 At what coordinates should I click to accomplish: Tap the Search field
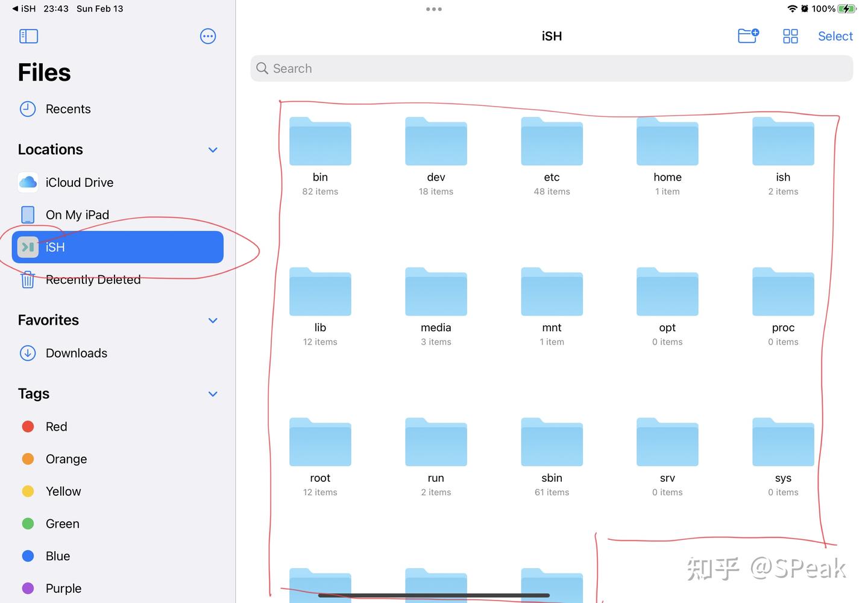[x=551, y=68]
